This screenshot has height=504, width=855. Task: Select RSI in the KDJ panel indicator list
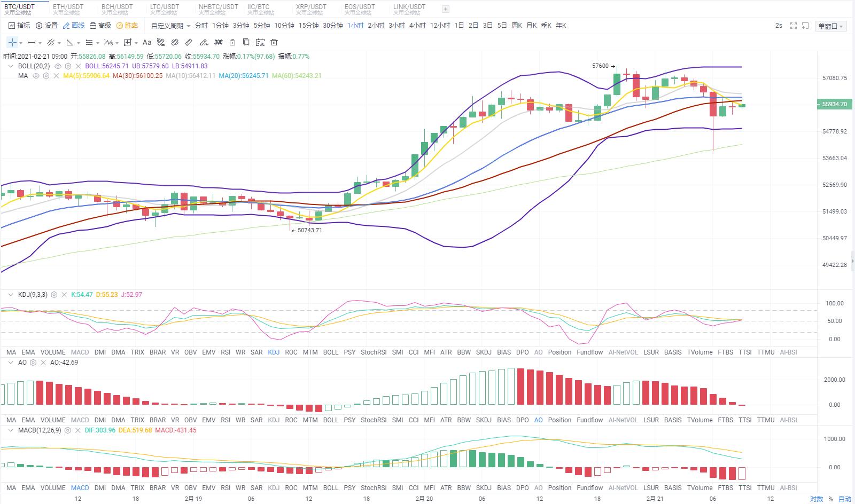[x=226, y=352]
